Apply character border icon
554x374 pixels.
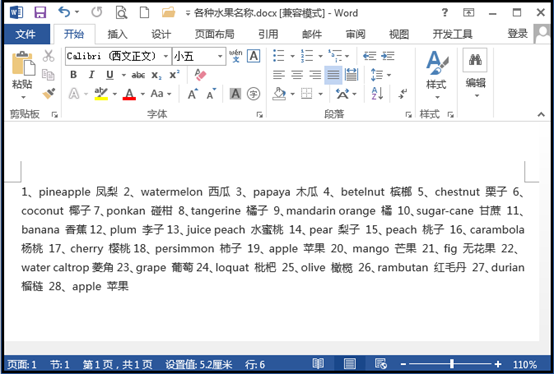click(253, 56)
